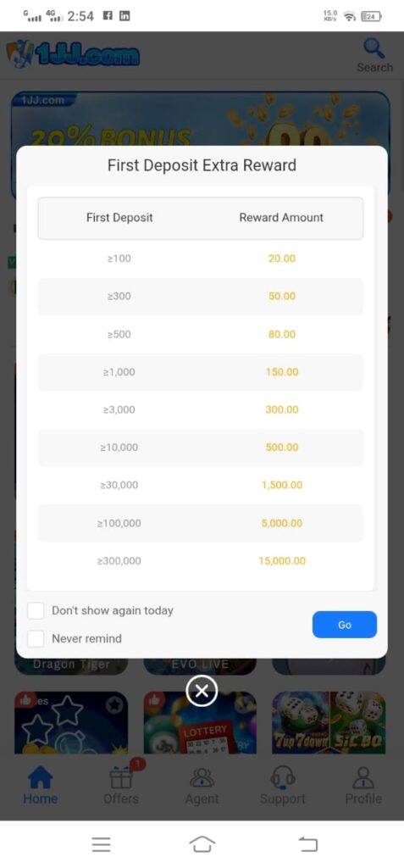Open Offers gift icon tab
The width and height of the screenshot is (404, 868).
tap(120, 786)
